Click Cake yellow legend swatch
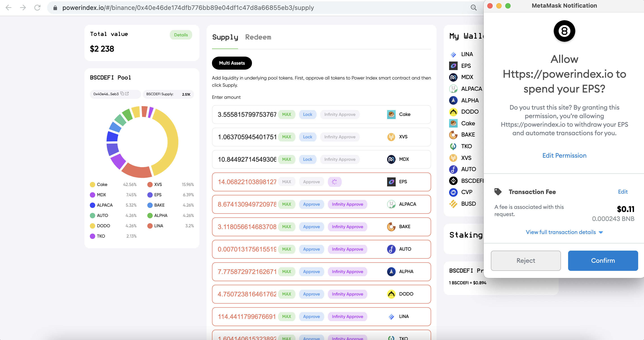644x340 pixels. (92, 185)
